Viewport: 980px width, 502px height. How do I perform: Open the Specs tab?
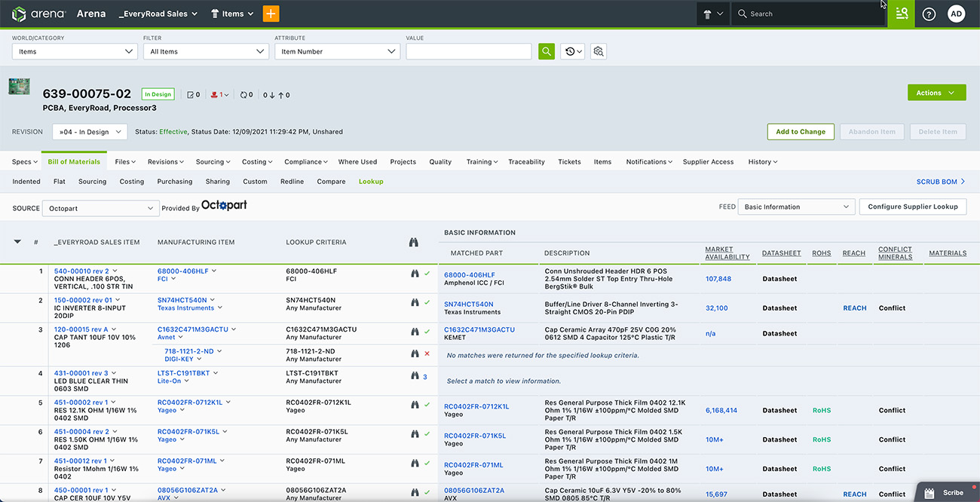25,161
